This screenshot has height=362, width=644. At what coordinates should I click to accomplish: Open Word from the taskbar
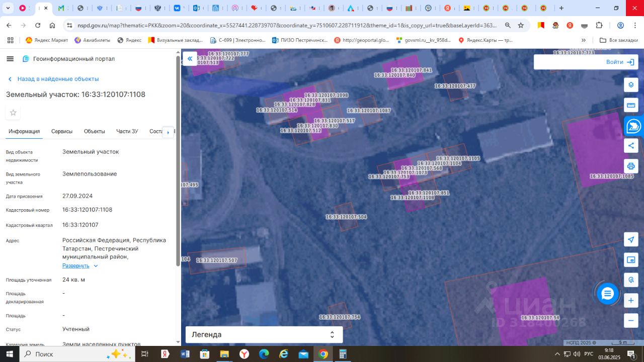[185, 354]
